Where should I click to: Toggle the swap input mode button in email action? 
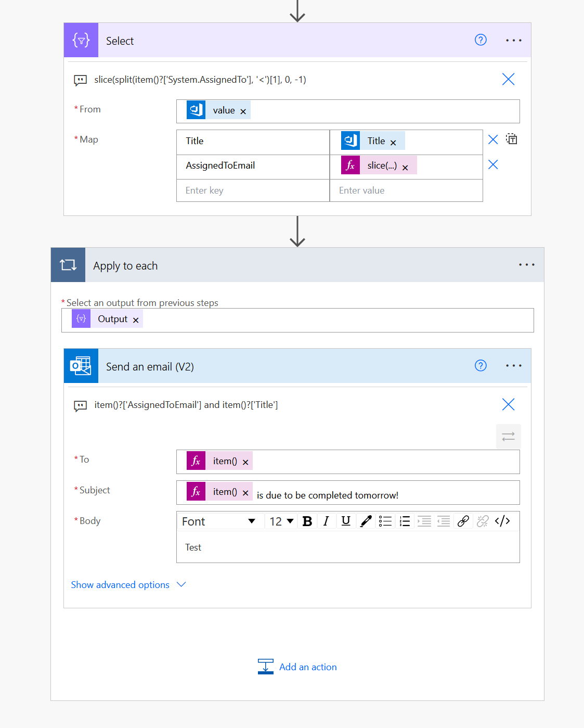tap(508, 436)
